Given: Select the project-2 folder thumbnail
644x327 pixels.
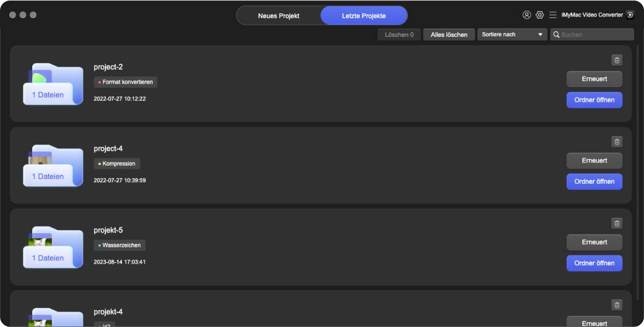Looking at the screenshot, I should pos(53,84).
